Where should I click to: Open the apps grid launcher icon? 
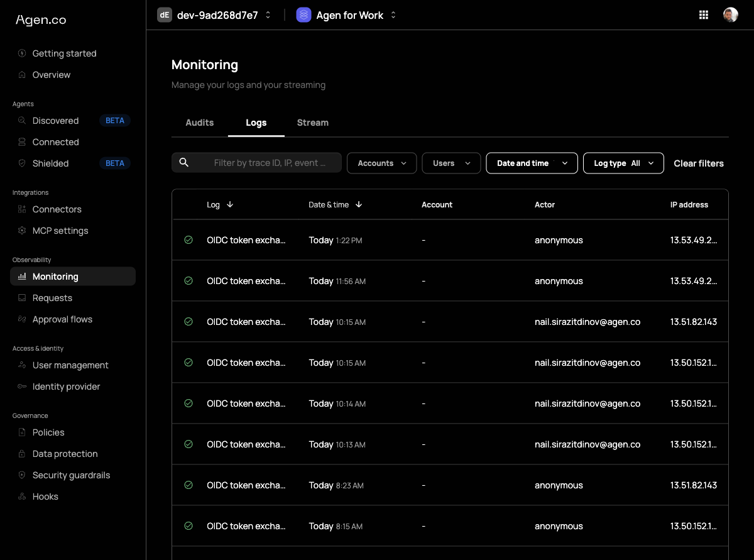coord(704,15)
